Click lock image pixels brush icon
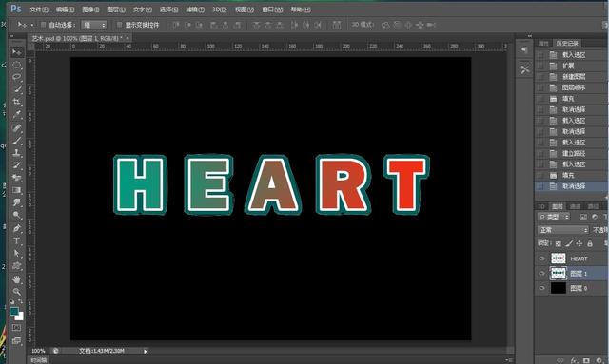 (x=569, y=243)
